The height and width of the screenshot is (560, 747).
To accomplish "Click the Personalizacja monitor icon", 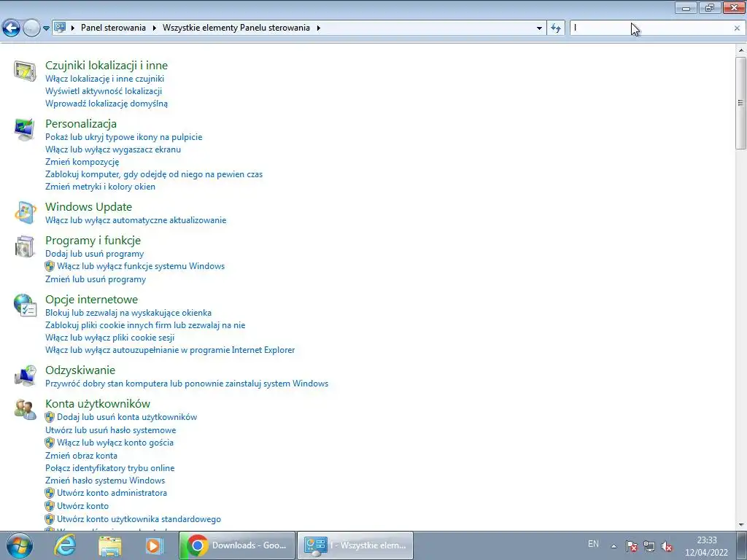I will [x=25, y=130].
